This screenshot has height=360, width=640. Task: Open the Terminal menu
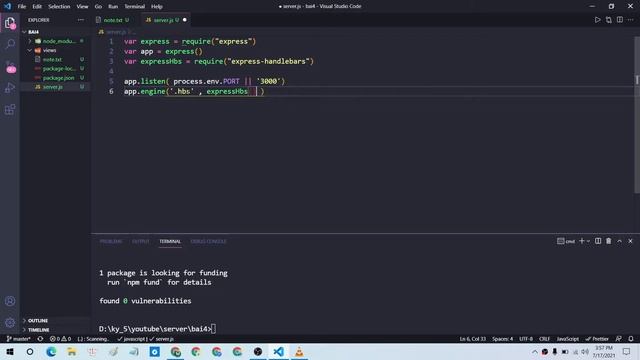click(x=135, y=7)
